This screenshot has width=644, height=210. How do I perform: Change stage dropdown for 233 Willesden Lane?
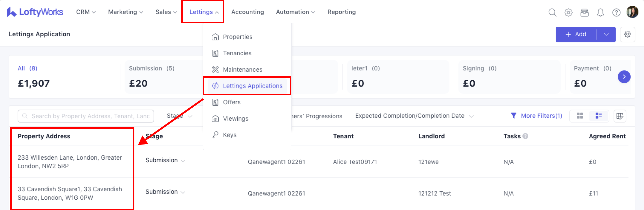165,160
